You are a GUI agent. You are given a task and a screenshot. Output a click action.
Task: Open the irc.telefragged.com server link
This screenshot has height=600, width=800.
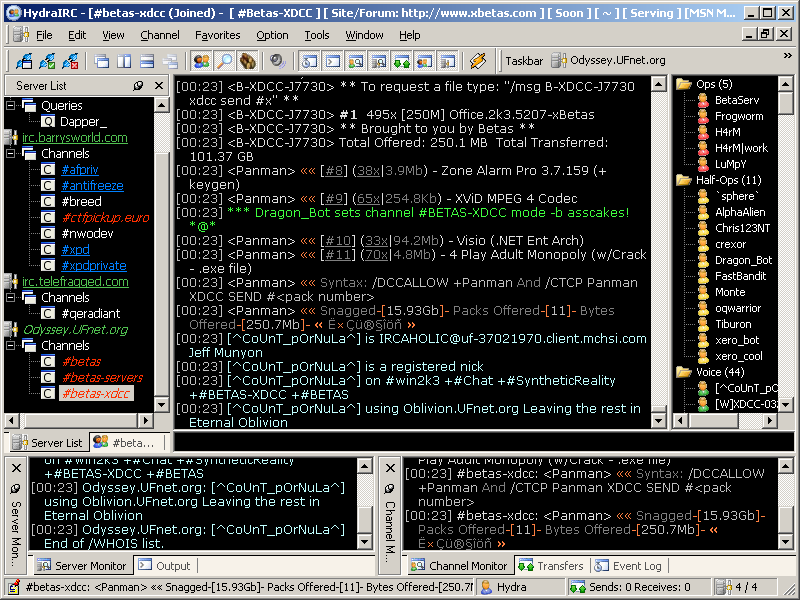[x=76, y=282]
